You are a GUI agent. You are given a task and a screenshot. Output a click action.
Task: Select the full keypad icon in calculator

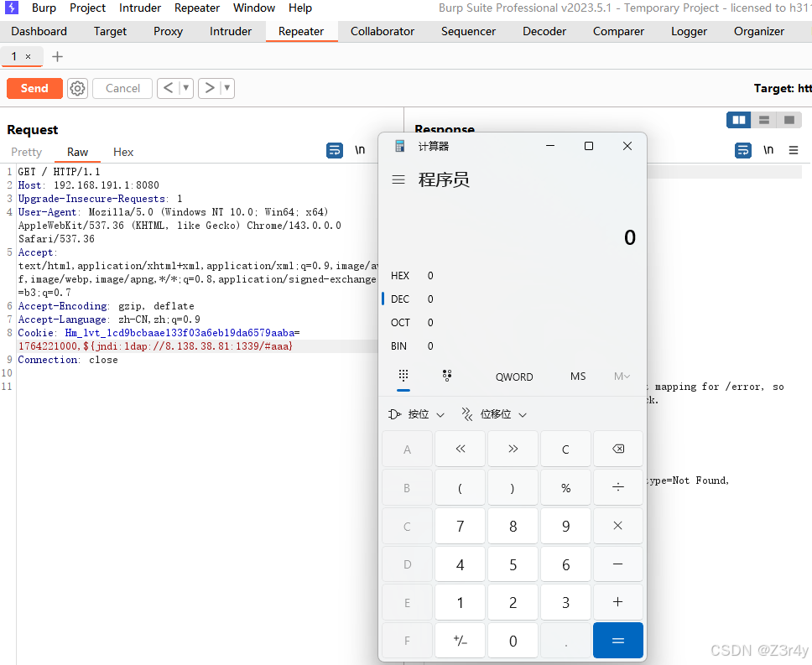[403, 376]
